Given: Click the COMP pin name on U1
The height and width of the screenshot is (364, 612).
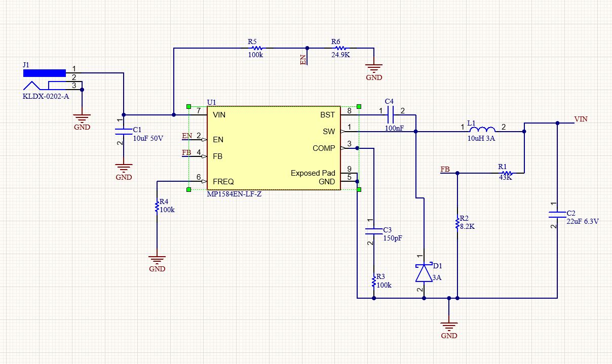Looking at the screenshot, I should click(x=324, y=148).
